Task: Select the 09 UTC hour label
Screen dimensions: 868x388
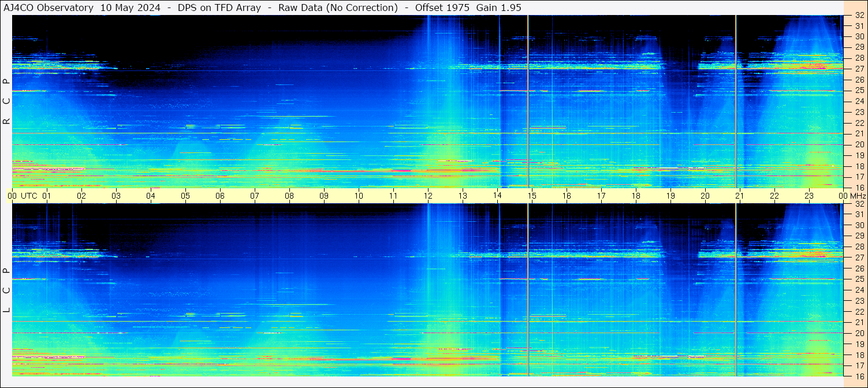Action: pos(324,196)
